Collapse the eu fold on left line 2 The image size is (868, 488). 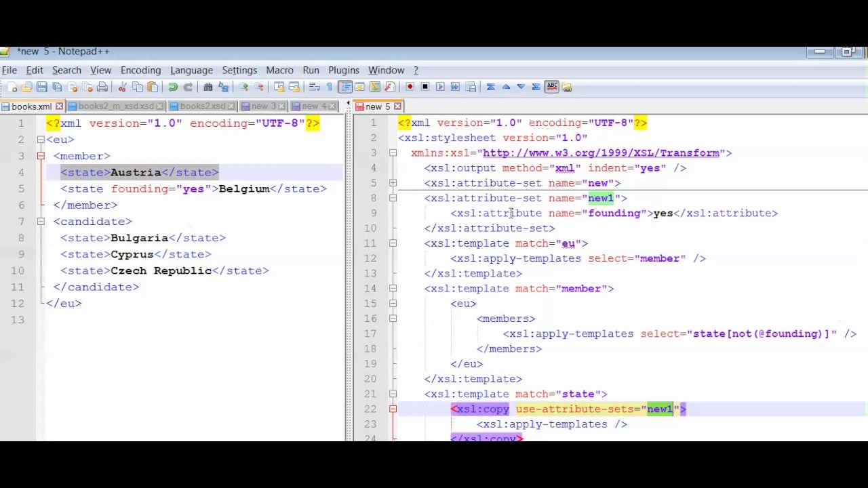(x=41, y=140)
